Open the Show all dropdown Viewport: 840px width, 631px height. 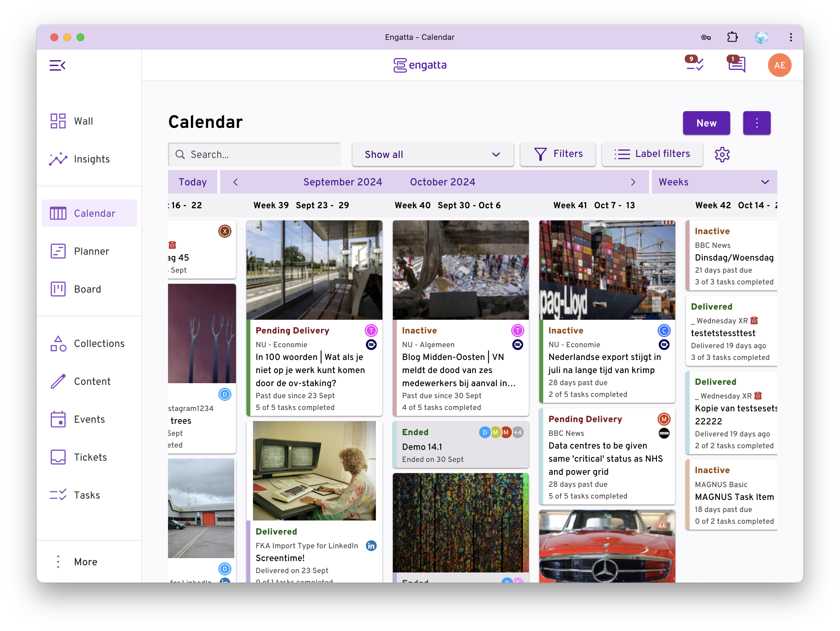pyautogui.click(x=432, y=154)
